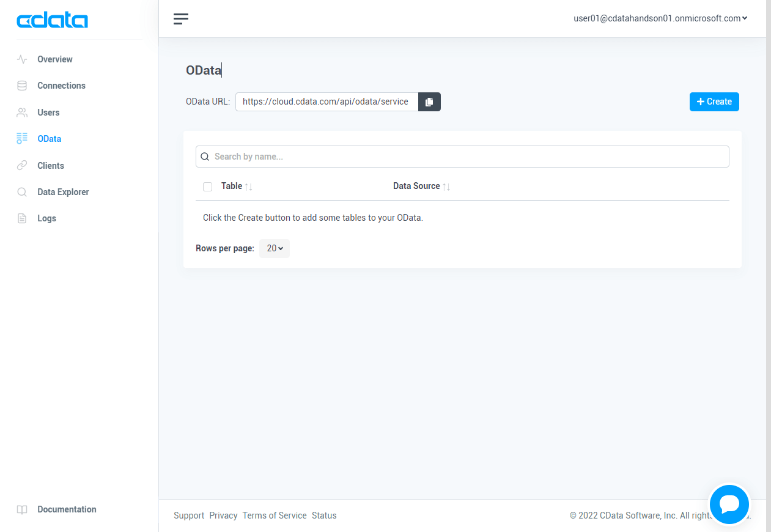
Task: Click the CData logo
Action: click(x=53, y=20)
